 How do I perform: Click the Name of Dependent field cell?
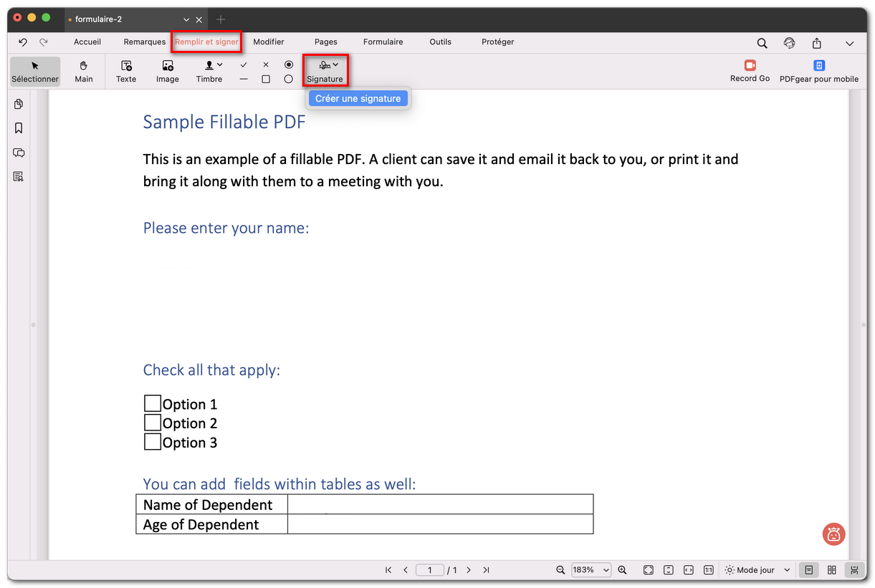441,504
